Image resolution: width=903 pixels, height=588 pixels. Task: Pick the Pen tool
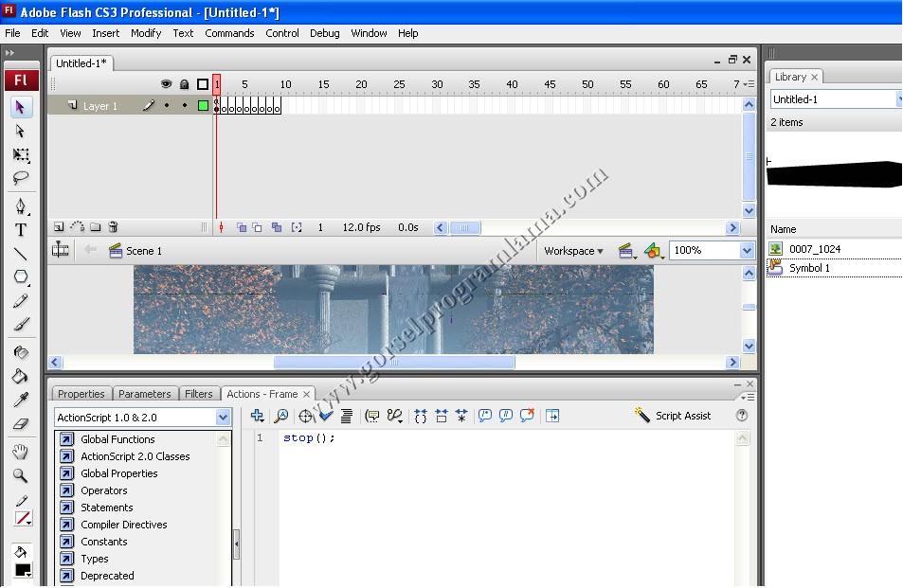click(x=21, y=205)
